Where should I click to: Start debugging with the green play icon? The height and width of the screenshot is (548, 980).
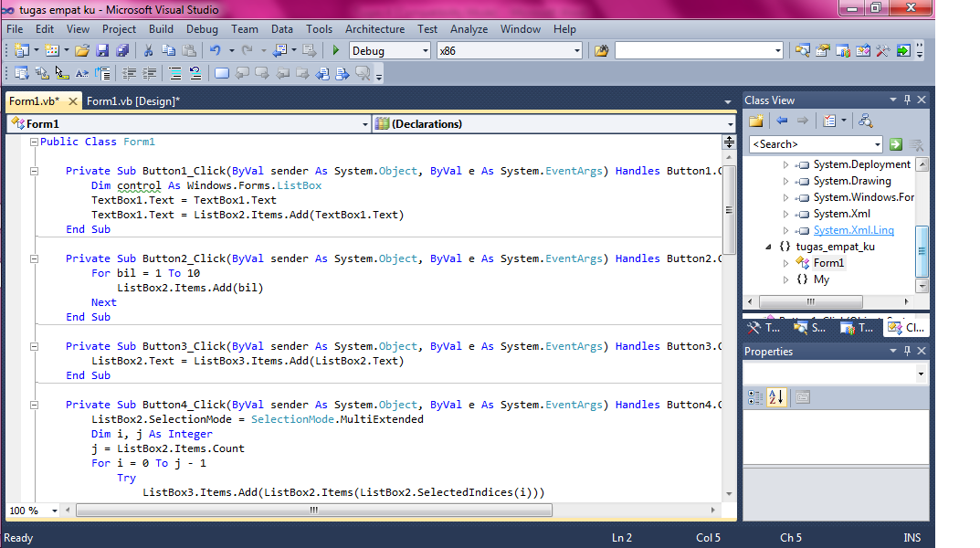335,50
